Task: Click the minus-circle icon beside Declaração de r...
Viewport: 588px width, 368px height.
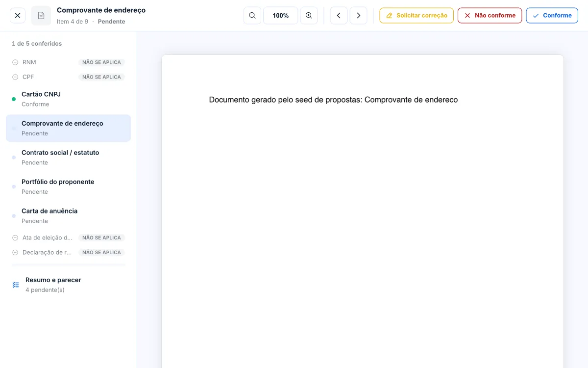Action: [x=15, y=252]
